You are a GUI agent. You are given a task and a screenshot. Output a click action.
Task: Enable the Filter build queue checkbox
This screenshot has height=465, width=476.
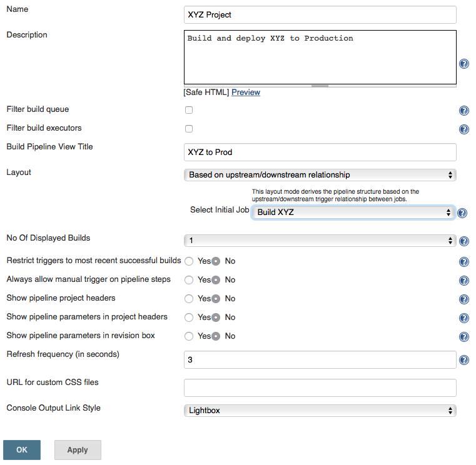(x=189, y=110)
